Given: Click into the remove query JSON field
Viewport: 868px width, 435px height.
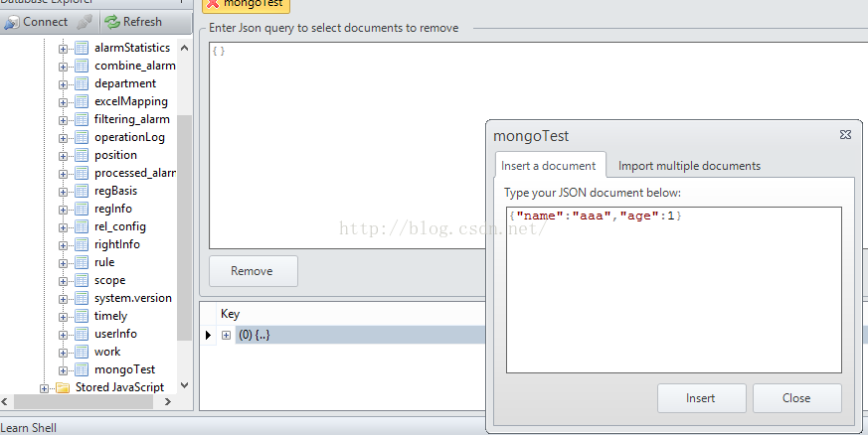Looking at the screenshot, I should 538,145.
